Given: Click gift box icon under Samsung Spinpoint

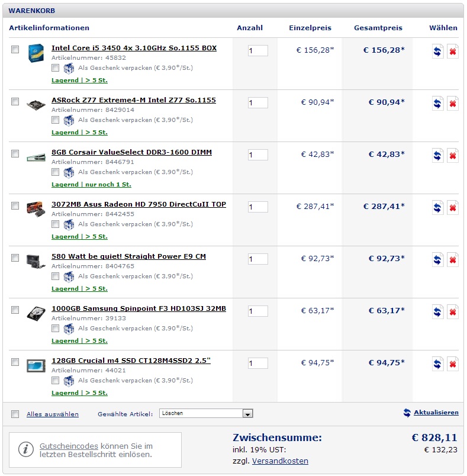Looking at the screenshot, I should 69,329.
